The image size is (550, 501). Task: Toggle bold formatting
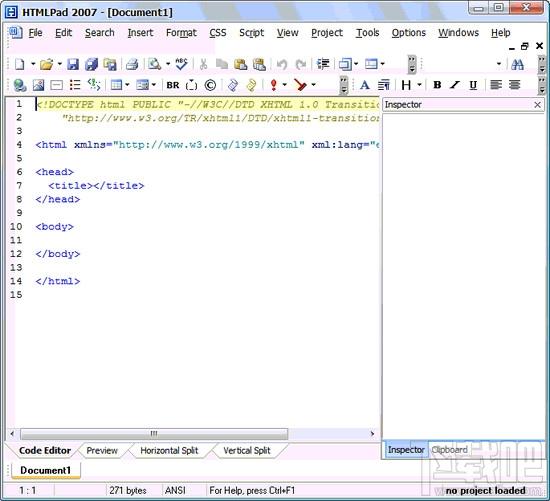coord(437,85)
